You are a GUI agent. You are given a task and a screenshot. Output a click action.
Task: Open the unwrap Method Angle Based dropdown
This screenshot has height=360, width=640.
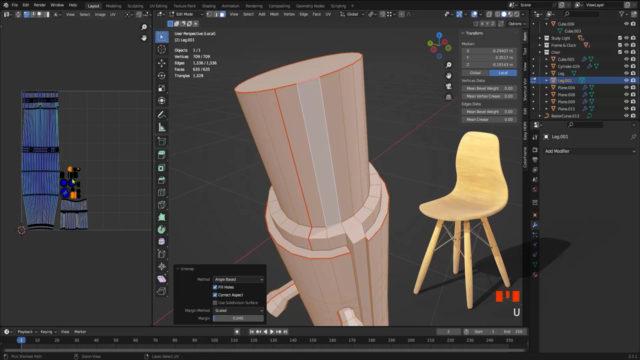pyautogui.click(x=238, y=280)
